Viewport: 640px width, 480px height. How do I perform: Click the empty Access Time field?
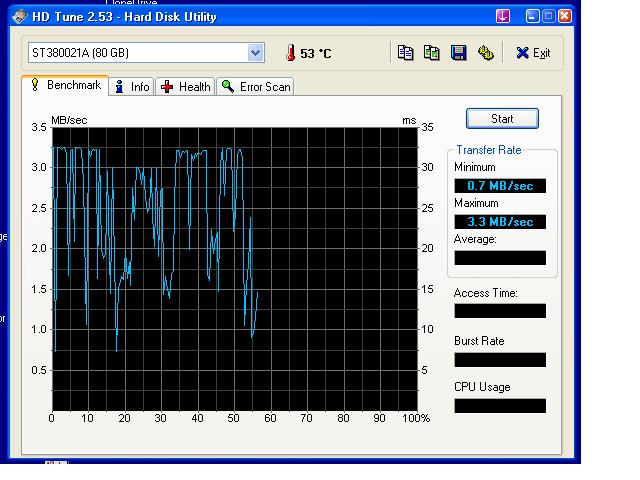tap(500, 311)
